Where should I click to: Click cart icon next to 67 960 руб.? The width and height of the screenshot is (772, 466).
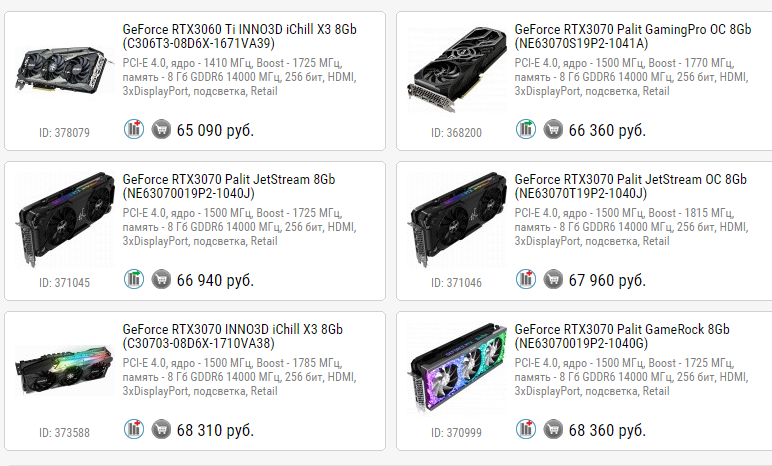click(x=552, y=279)
